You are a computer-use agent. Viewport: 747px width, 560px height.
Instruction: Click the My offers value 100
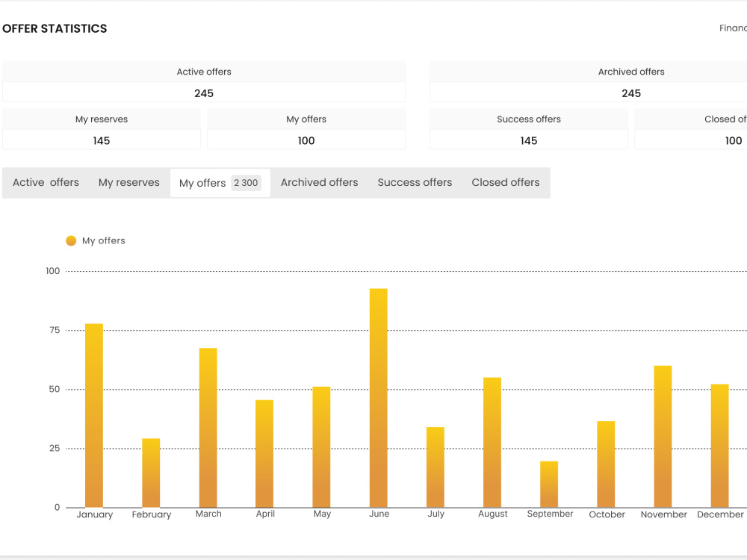click(306, 140)
